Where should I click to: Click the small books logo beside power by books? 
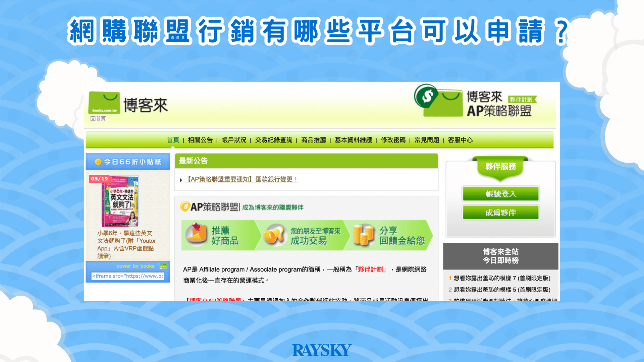click(163, 266)
